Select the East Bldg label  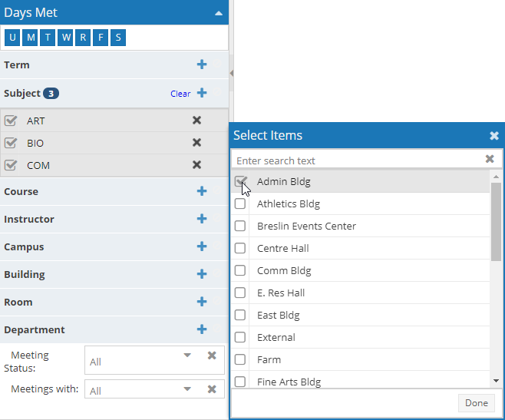tap(279, 315)
